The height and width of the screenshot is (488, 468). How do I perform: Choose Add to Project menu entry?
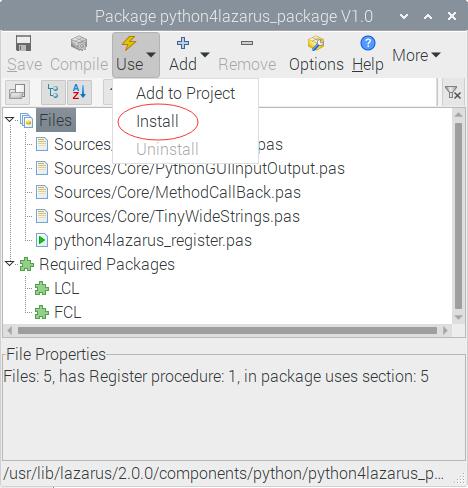click(186, 93)
